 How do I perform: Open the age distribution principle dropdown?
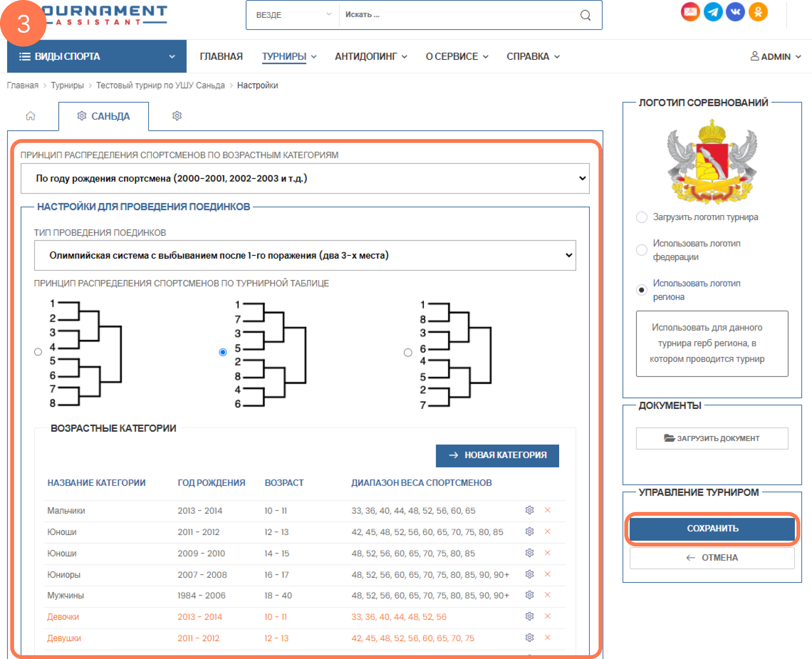305,178
